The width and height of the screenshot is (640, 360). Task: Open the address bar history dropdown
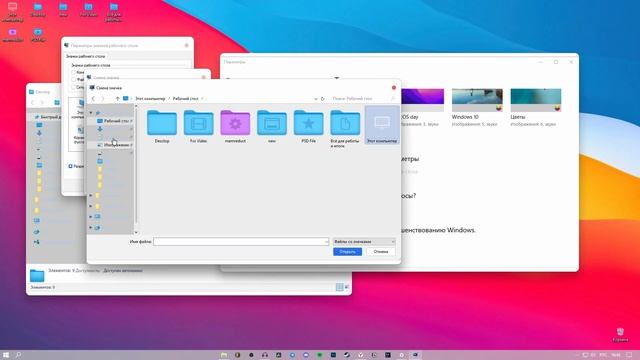pos(316,99)
